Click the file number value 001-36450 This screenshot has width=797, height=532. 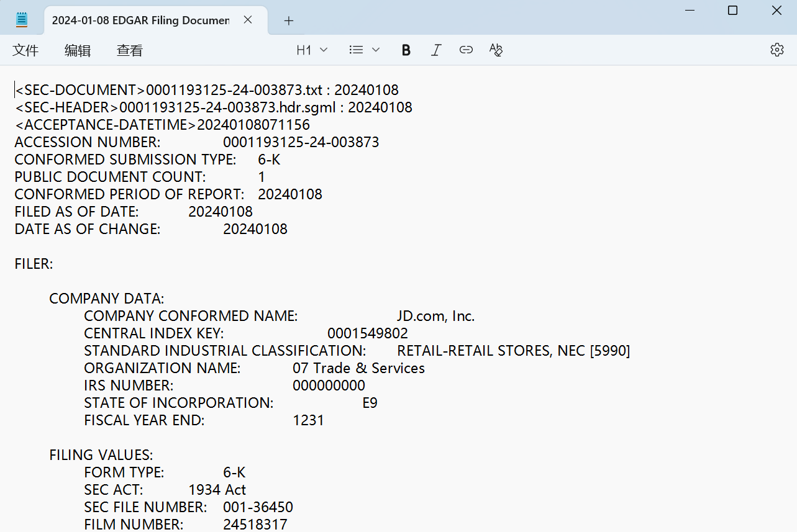click(258, 507)
